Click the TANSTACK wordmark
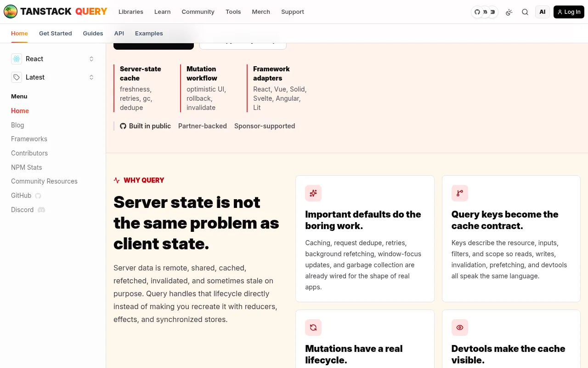 point(46,12)
